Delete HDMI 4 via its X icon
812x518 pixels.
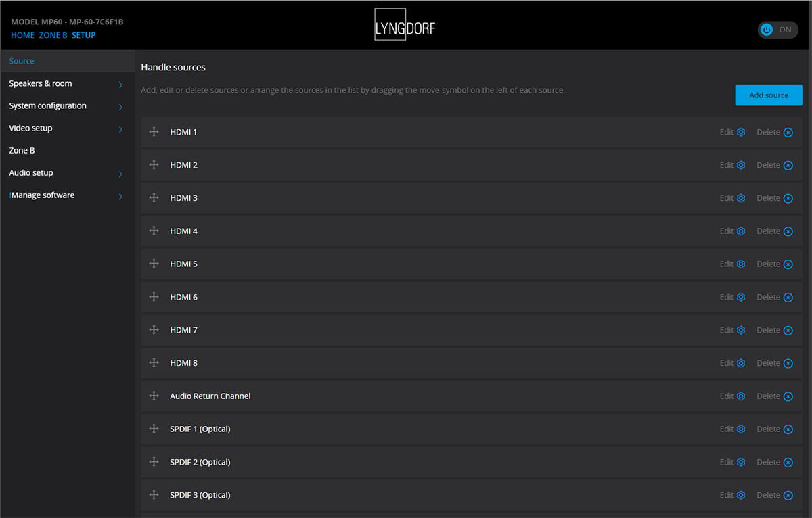point(788,232)
